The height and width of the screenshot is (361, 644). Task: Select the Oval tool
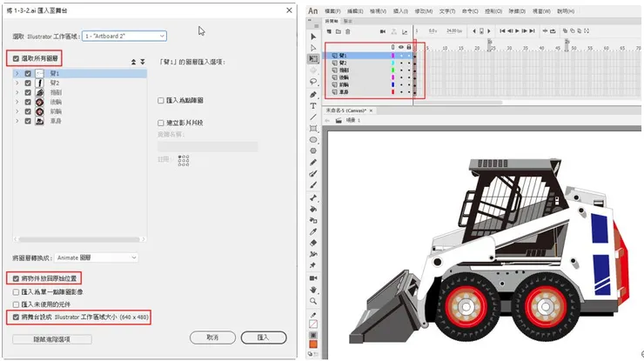tap(313, 140)
